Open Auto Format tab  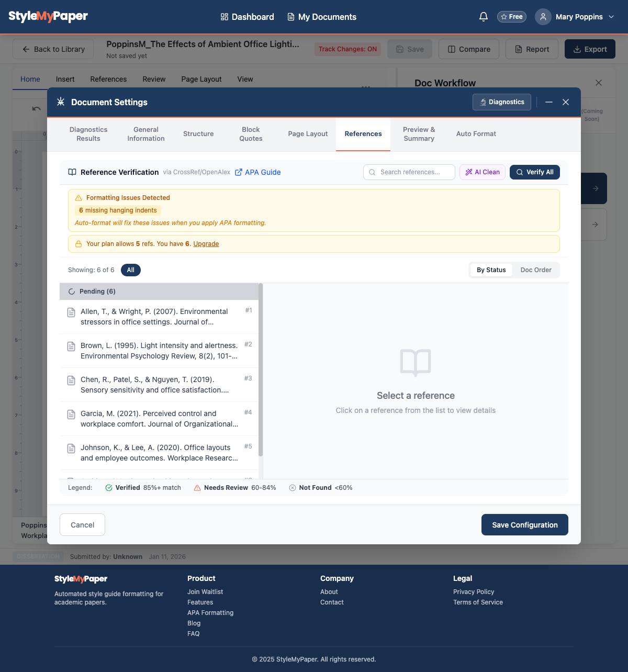[x=476, y=134]
